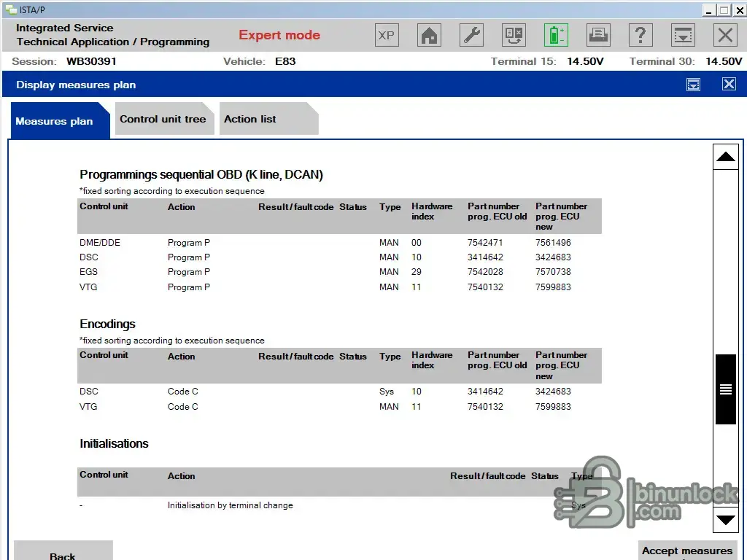Click VTG entry under Encodings
Viewport: 747px width, 560px height.
pos(88,407)
